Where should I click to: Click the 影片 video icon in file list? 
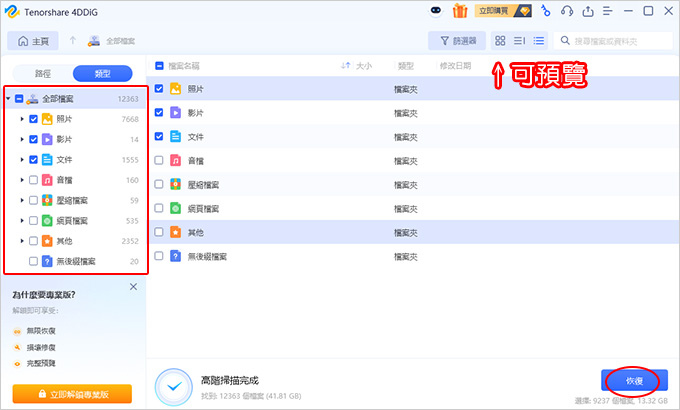[x=175, y=113]
